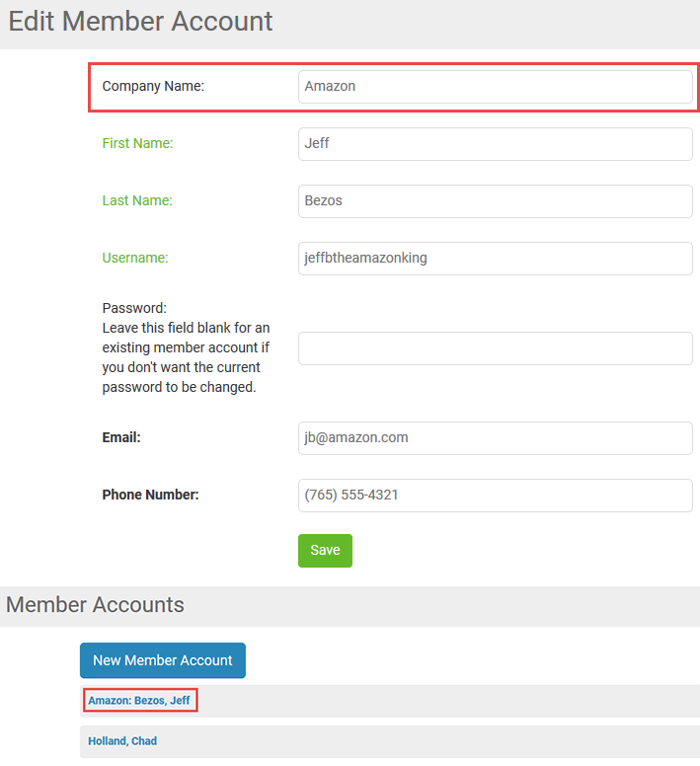Image resolution: width=700 pixels, height=766 pixels.
Task: Save the member account changes
Action: [326, 551]
